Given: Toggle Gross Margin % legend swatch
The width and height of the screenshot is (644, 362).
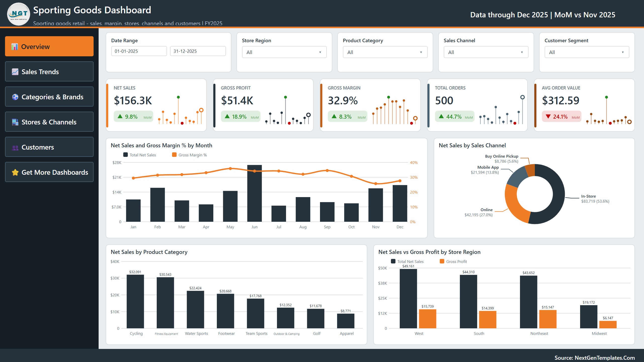Looking at the screenshot, I should [174, 155].
